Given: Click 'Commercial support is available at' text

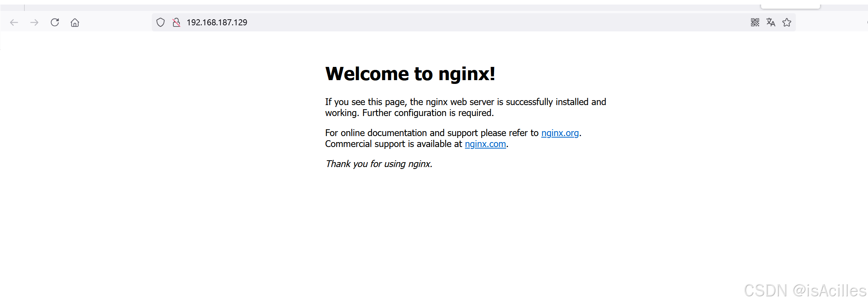Looking at the screenshot, I should [x=394, y=144].
